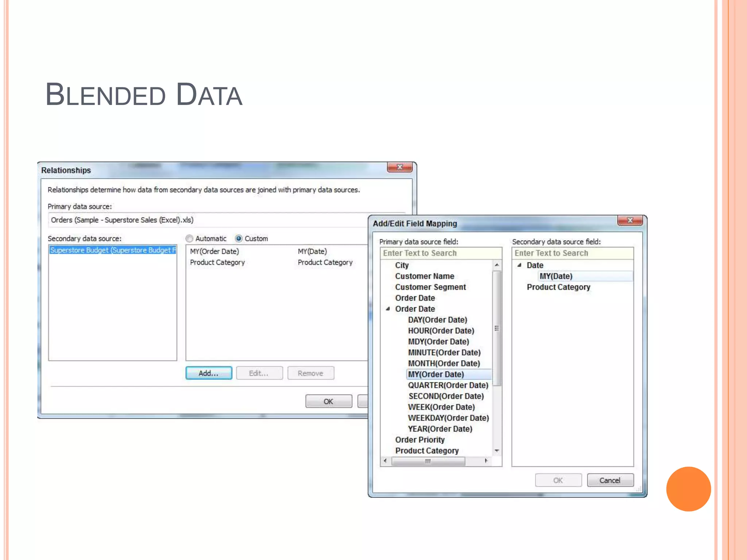Cancel the Add/Edit Field Mapping dialog
This screenshot has height=560, width=747.
tap(610, 480)
